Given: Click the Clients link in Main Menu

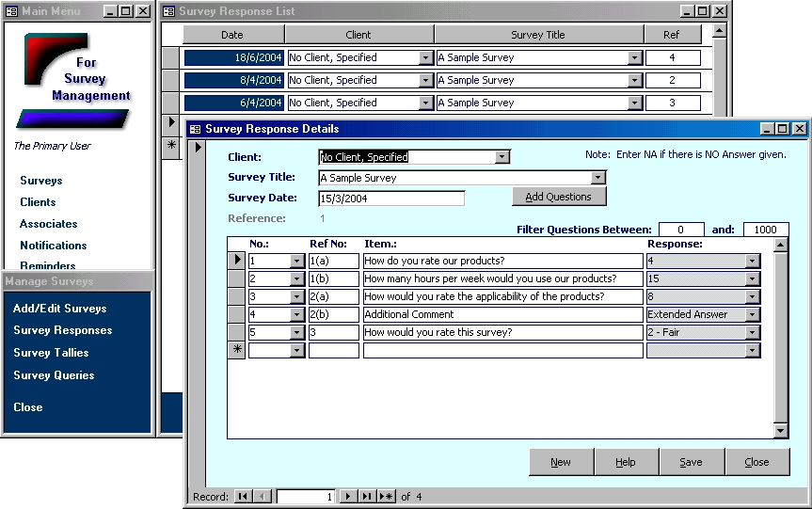Looking at the screenshot, I should (38, 202).
